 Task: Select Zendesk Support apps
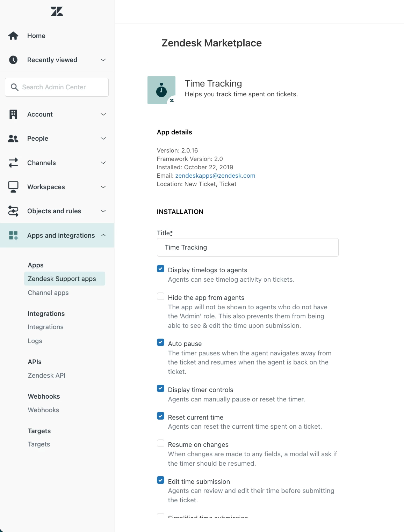coord(65,279)
